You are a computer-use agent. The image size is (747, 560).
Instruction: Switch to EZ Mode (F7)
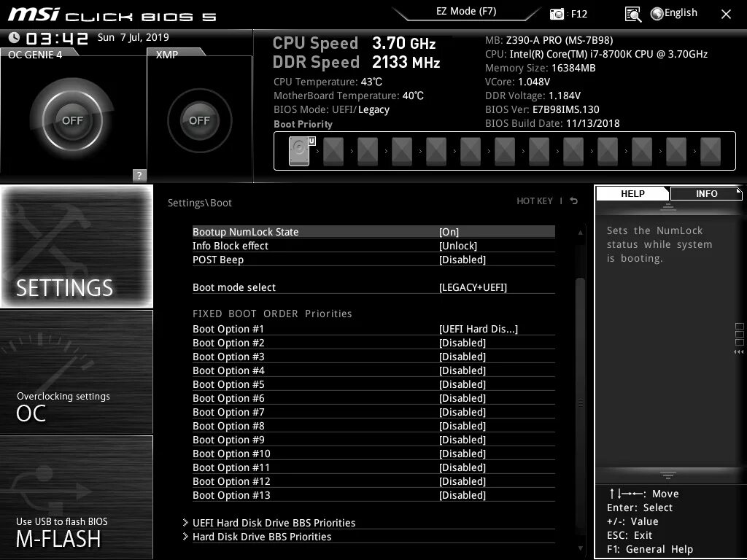[x=466, y=12]
